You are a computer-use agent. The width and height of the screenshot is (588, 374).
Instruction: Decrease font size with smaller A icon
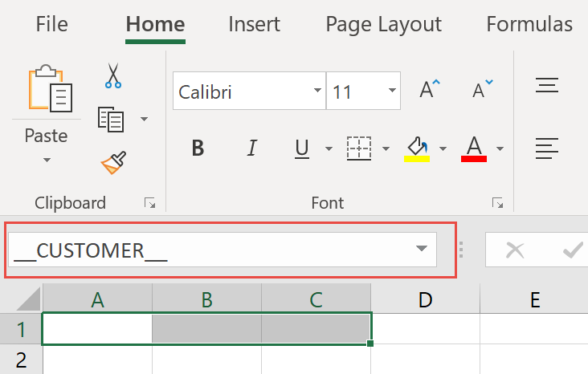pyautogui.click(x=483, y=89)
